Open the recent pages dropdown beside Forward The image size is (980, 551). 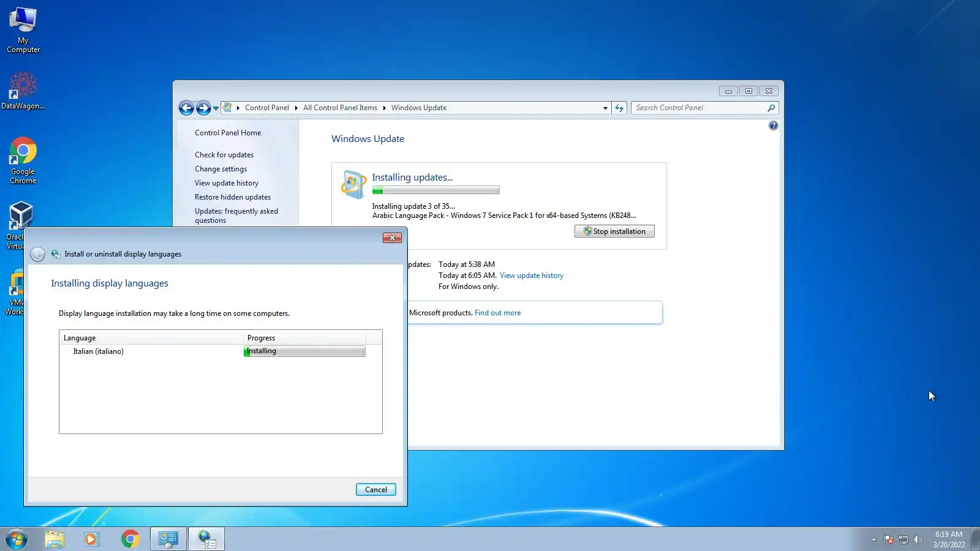(x=216, y=108)
